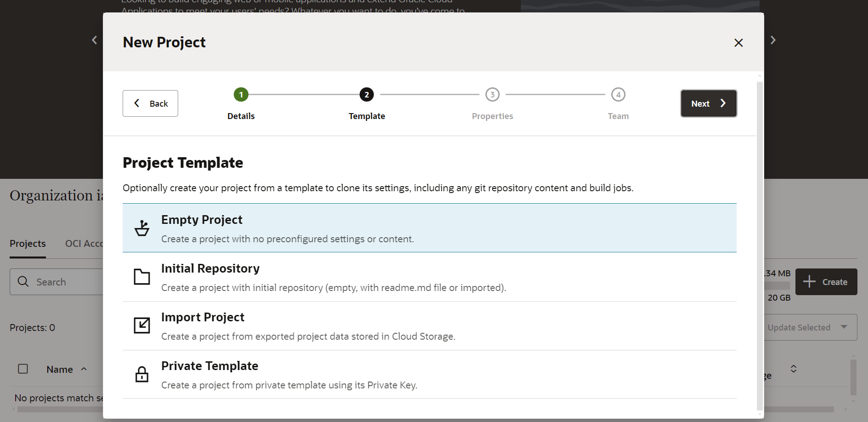Image resolution: width=868 pixels, height=422 pixels.
Task: Click the plus icon on Create button
Action: pos(809,282)
